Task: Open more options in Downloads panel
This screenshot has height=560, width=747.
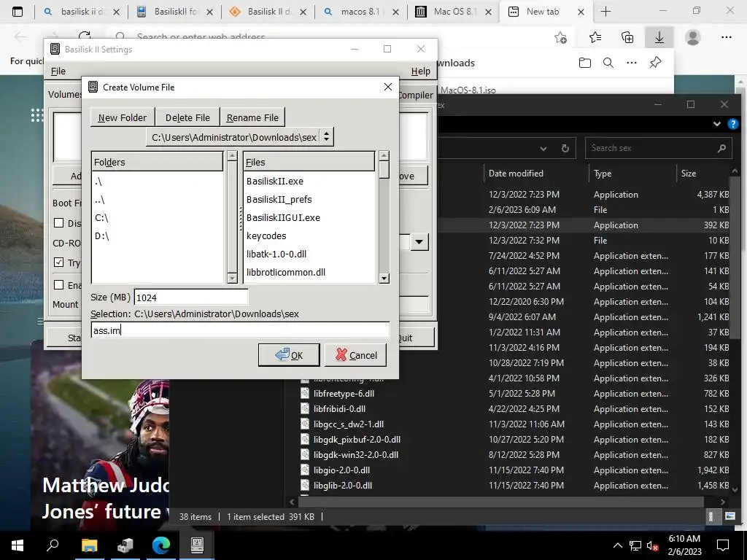Action: pyautogui.click(x=632, y=63)
